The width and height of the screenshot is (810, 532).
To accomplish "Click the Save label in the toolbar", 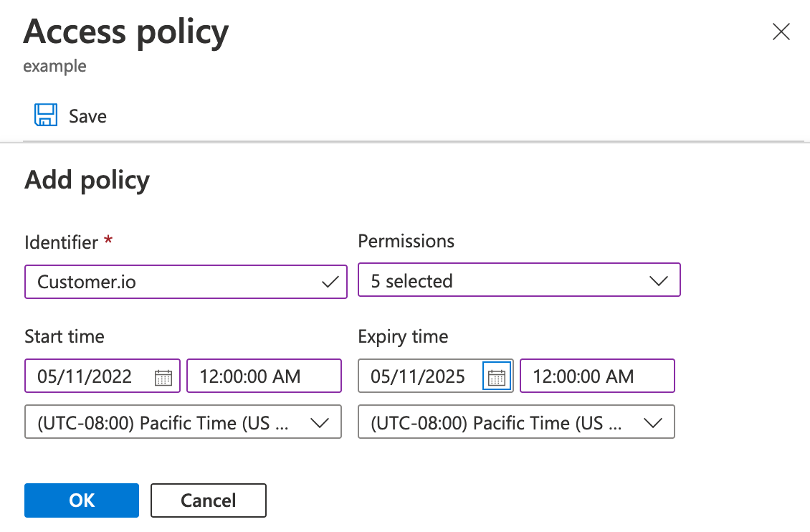I will [88, 116].
